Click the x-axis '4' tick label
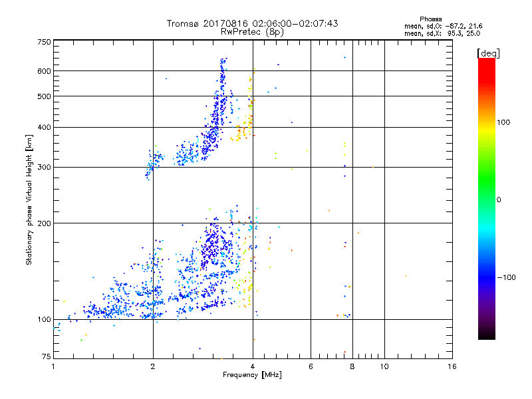Image resolution: width=532 pixels, height=399 pixels. tap(253, 366)
